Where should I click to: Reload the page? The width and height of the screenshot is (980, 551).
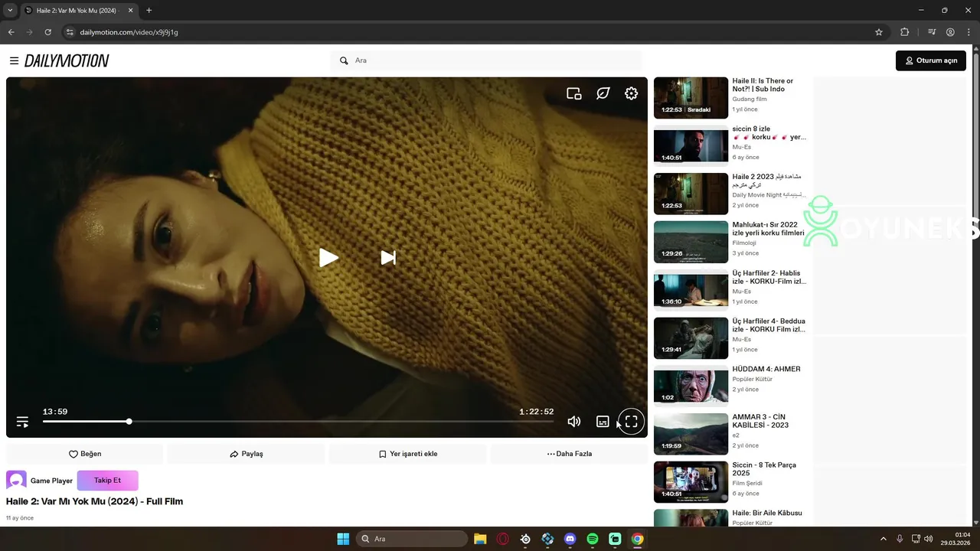47,32
